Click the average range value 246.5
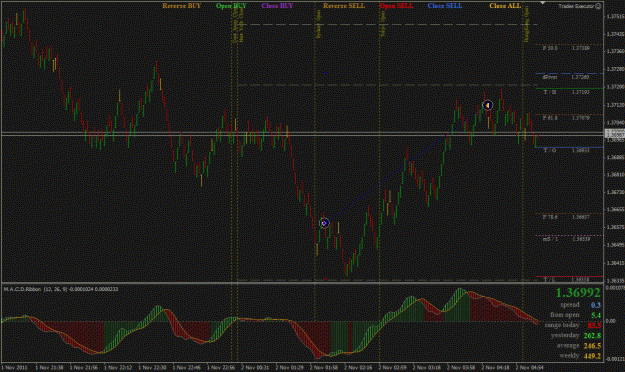Image resolution: width=625 pixels, height=372 pixels. tap(592, 346)
